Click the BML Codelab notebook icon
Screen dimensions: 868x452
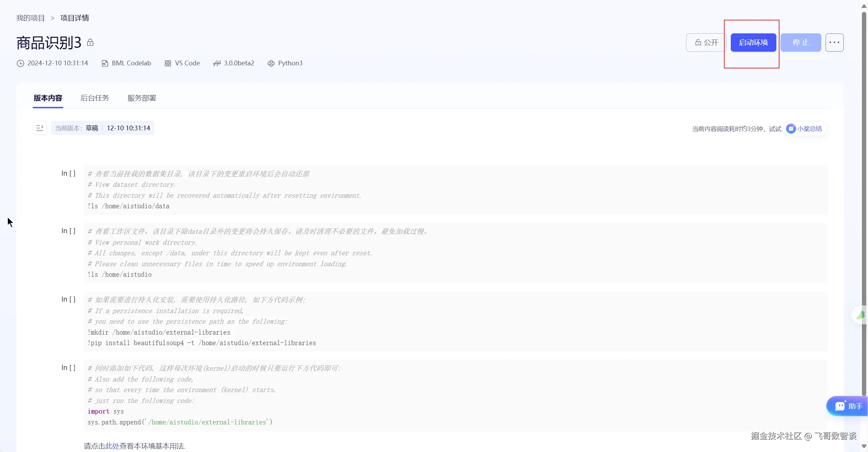(x=105, y=63)
